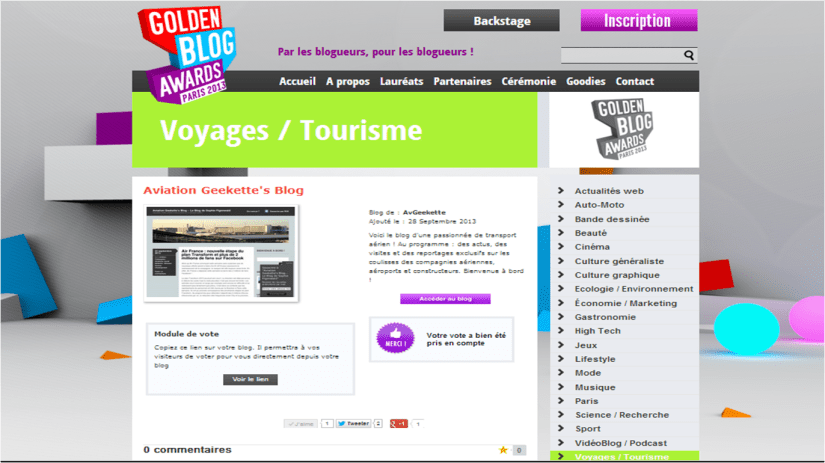The image size is (825, 463).
Task: Click the comments star icon
Action: pyautogui.click(x=504, y=450)
